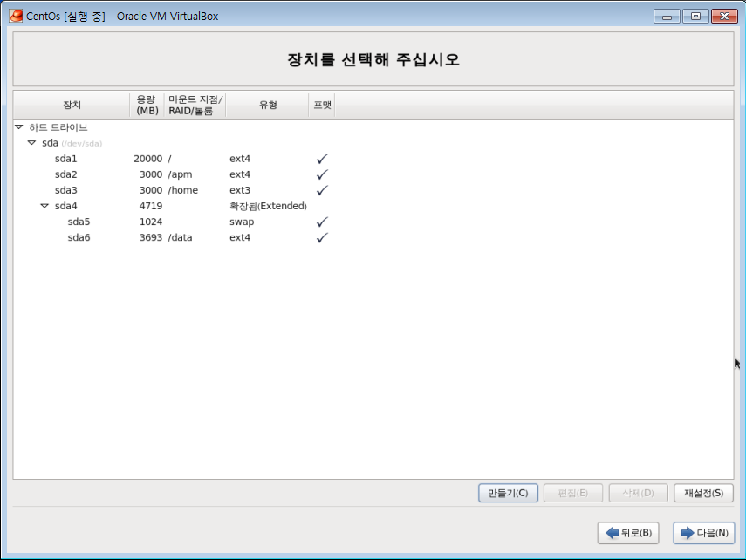Go back with the 뒤로(B) button
This screenshot has width=746, height=560.
pos(628,533)
